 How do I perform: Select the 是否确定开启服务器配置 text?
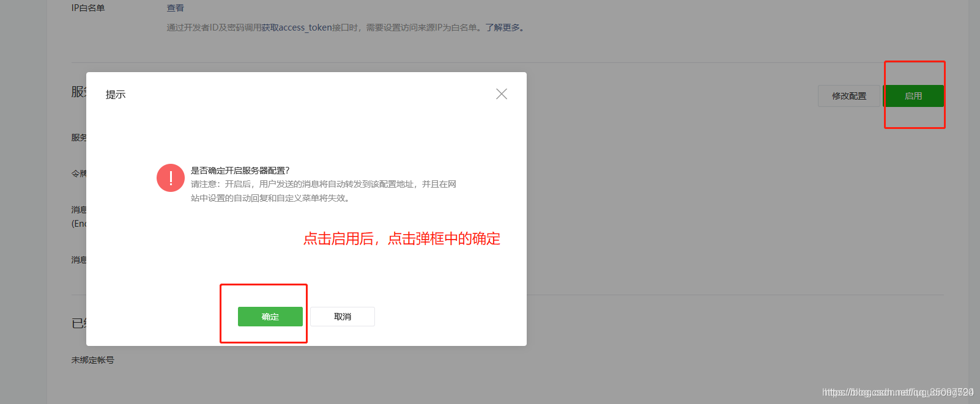tap(240, 171)
